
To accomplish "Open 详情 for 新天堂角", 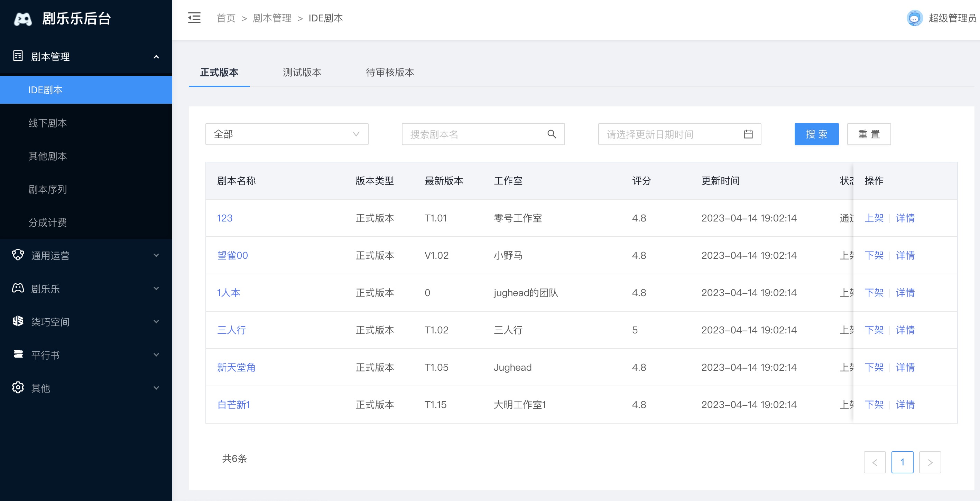I will point(905,367).
